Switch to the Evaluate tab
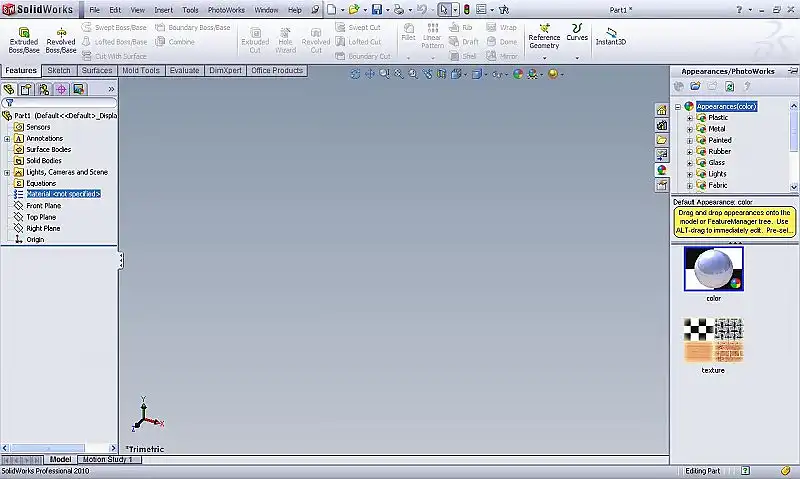This screenshot has width=800, height=479. (184, 71)
